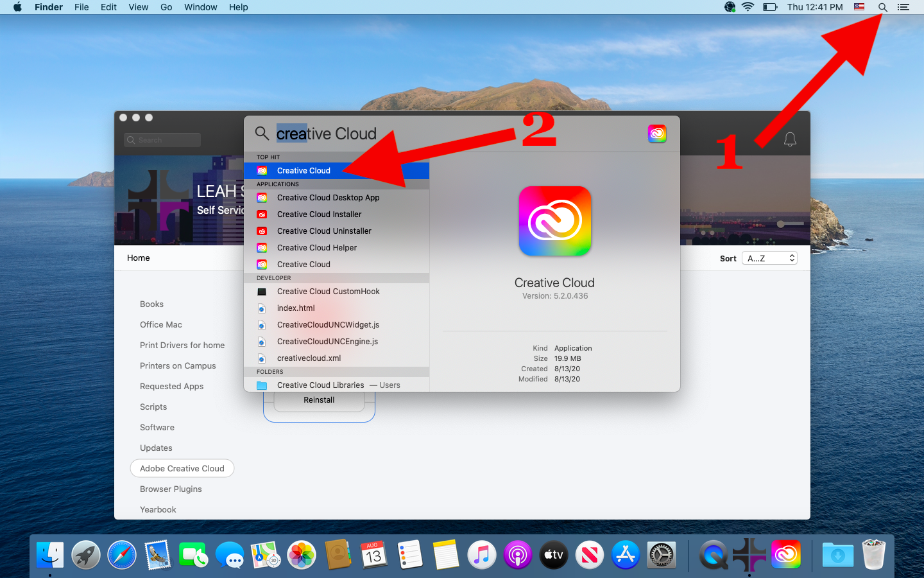Click the clock showing Thu 12:41 PM
The height and width of the screenshot is (578, 924).
[815, 7]
